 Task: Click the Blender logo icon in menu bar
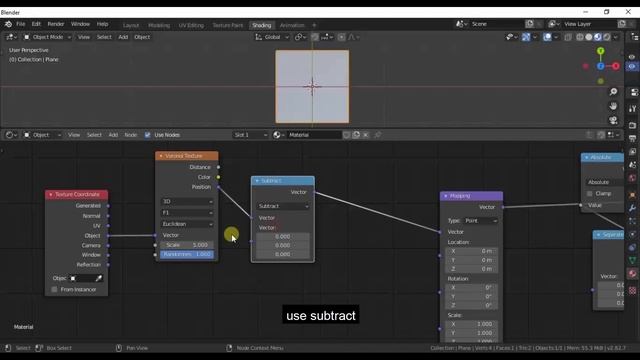(8, 24)
